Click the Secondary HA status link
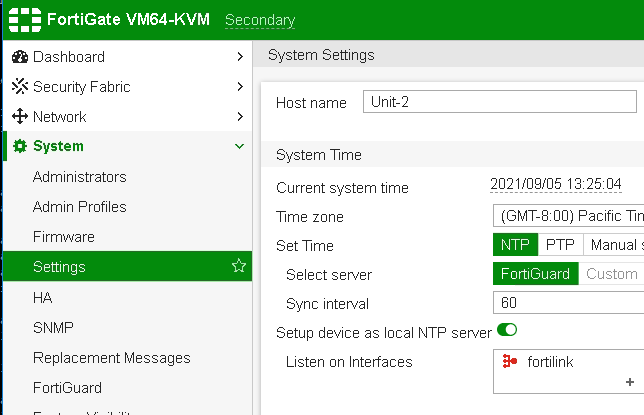Image resolution: width=644 pixels, height=415 pixels. [x=260, y=20]
